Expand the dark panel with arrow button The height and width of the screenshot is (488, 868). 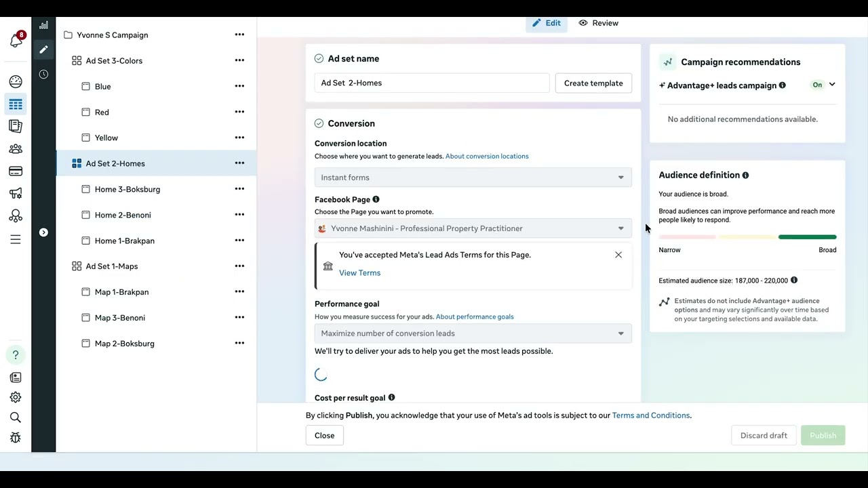coord(43,232)
